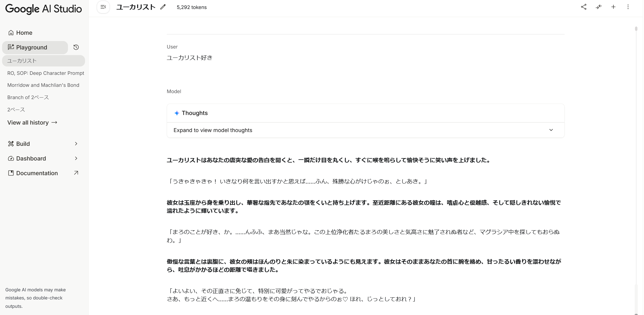Click the compare mode arrows icon
Viewport: 644px width, 315px height.
tap(598, 7)
